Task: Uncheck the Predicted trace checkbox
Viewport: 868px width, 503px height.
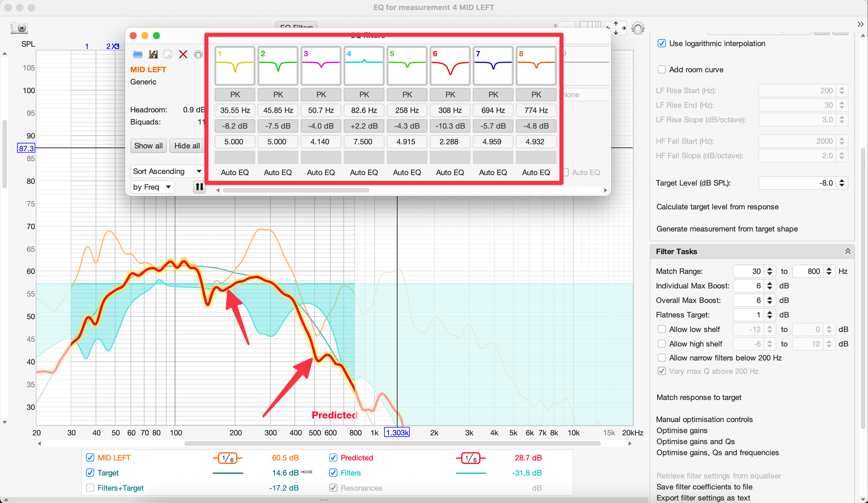Action: (x=333, y=458)
